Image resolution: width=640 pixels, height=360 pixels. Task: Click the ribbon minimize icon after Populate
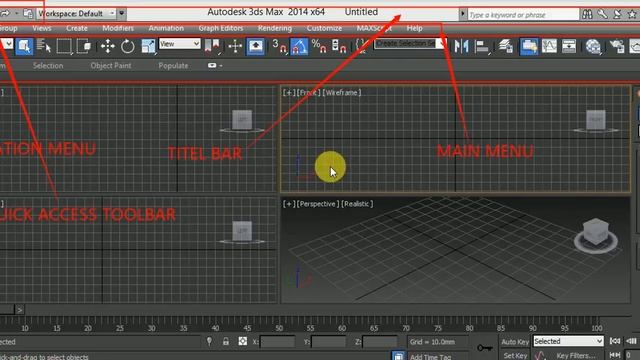212,65
